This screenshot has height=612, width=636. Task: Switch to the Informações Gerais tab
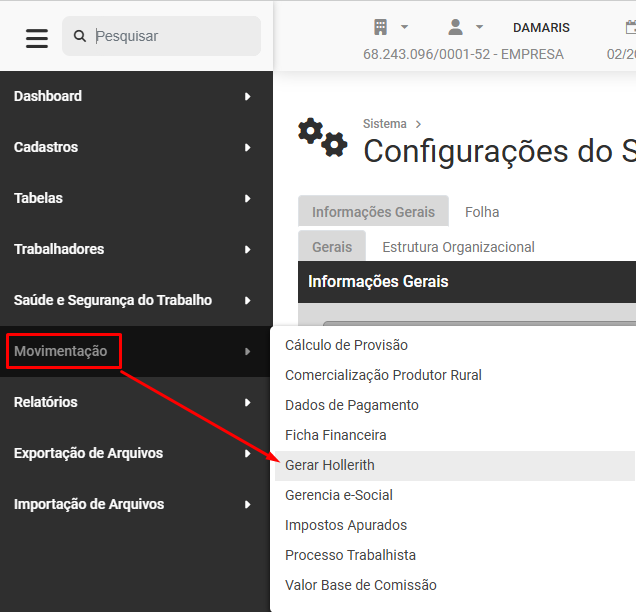click(373, 212)
